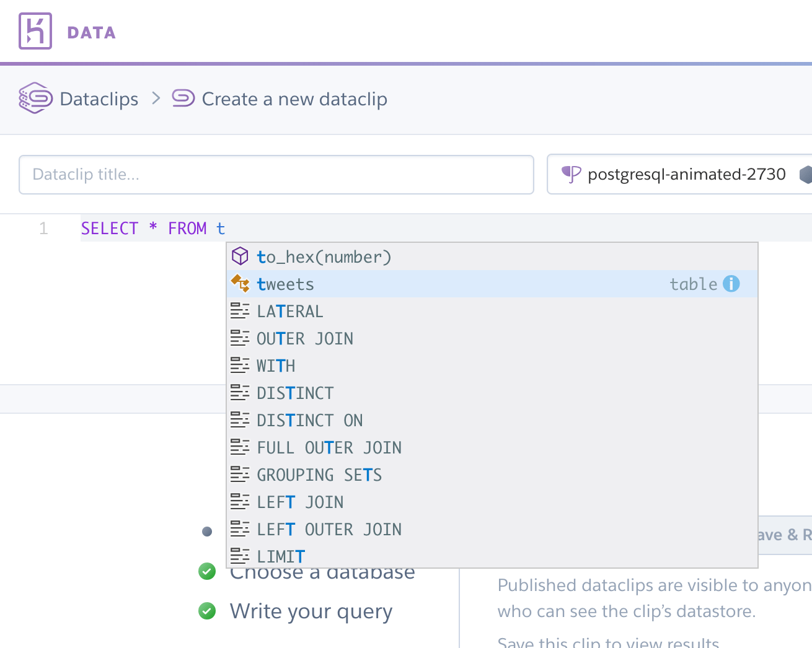Screen dimensions: 812x648
Task: Pick the tweets table suggestion
Action: [x=492, y=284]
